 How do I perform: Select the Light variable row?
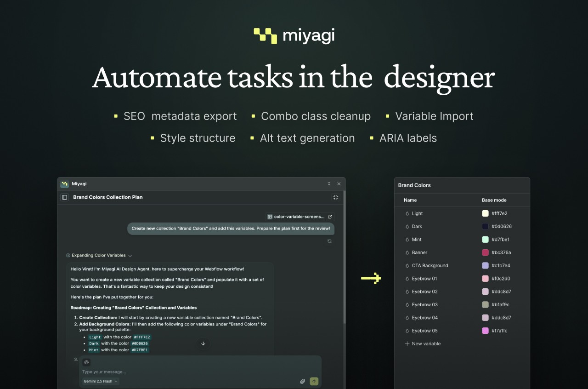462,213
